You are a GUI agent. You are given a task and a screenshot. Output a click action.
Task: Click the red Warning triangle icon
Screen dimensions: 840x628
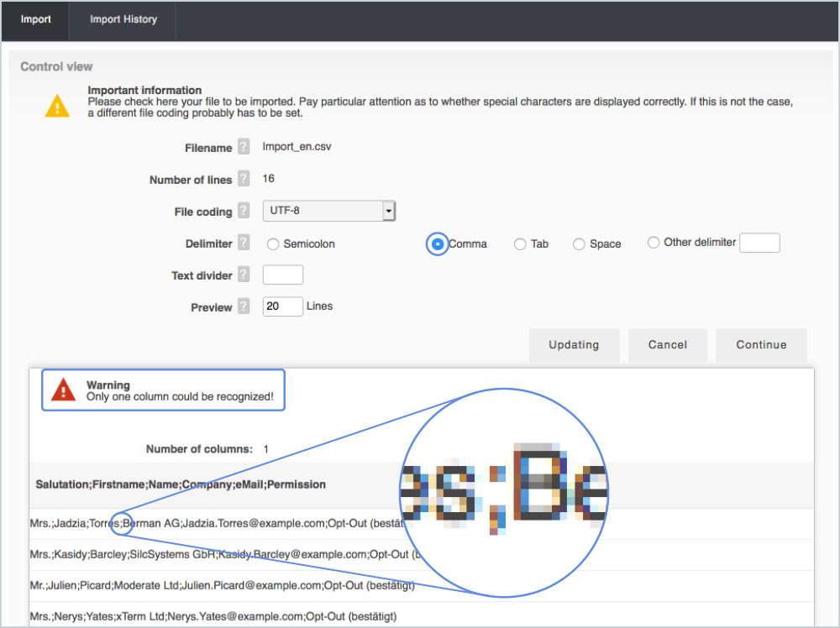pos(63,390)
